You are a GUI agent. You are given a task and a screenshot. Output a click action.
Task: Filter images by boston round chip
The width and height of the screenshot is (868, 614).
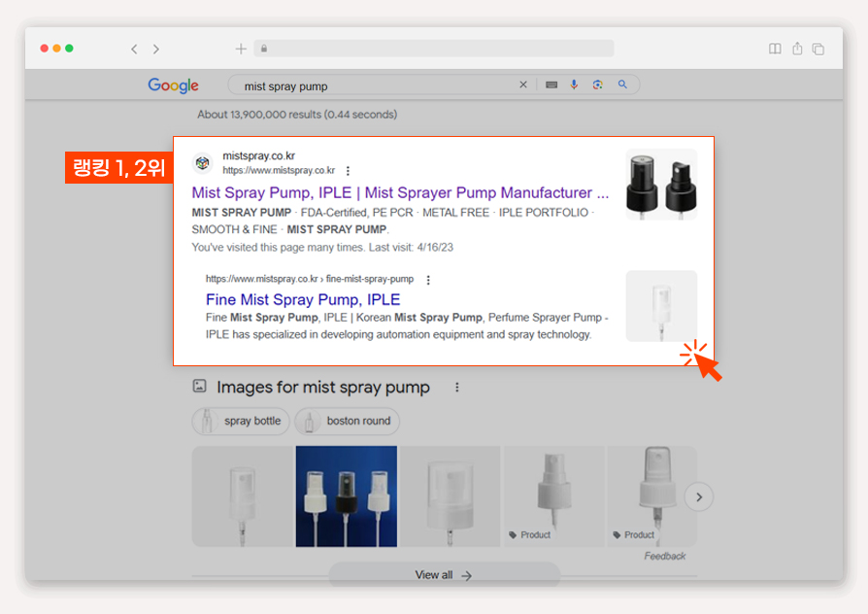coord(347,422)
